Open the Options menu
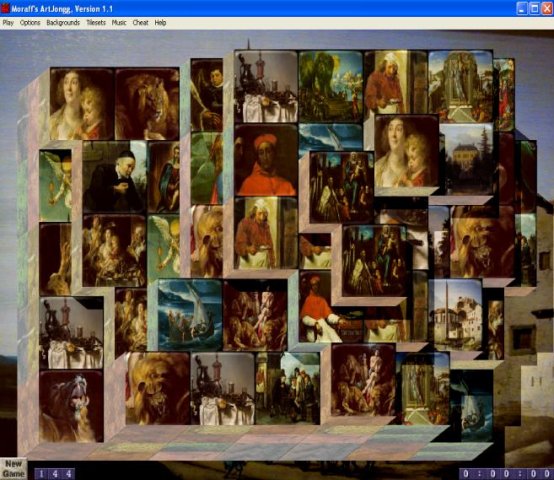 point(30,23)
